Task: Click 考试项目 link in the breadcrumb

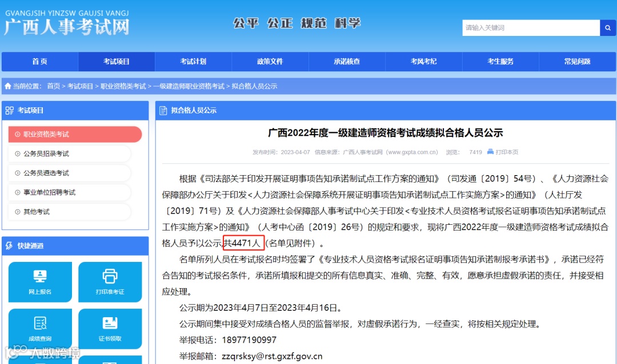Action: click(x=81, y=86)
